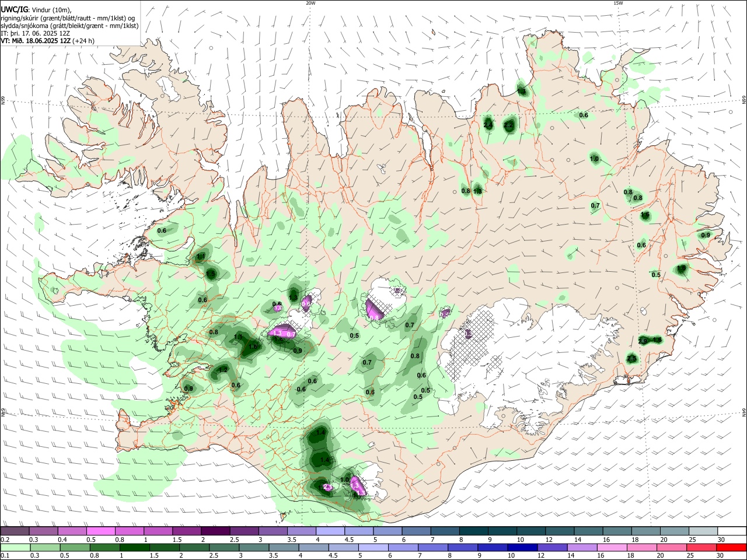Select darkest purple snow swatch between 2 and 2.5
Image resolution: width=747 pixels, height=560 pixels.
click(215, 531)
